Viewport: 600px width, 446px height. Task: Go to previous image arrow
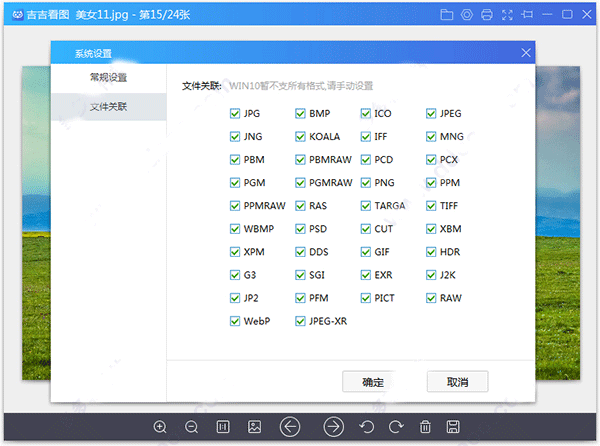(290, 426)
